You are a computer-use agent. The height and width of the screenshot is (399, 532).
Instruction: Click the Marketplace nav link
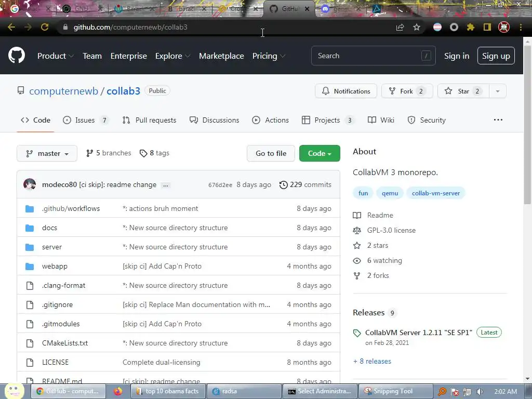(x=221, y=56)
